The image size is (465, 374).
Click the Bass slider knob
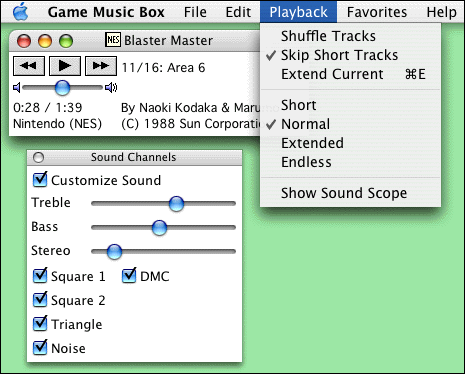[159, 228]
